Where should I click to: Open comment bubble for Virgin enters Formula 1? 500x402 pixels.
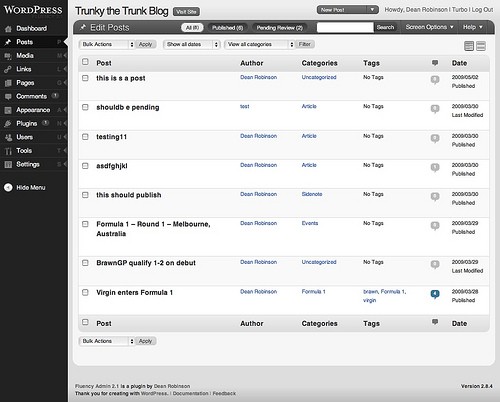coord(435,294)
